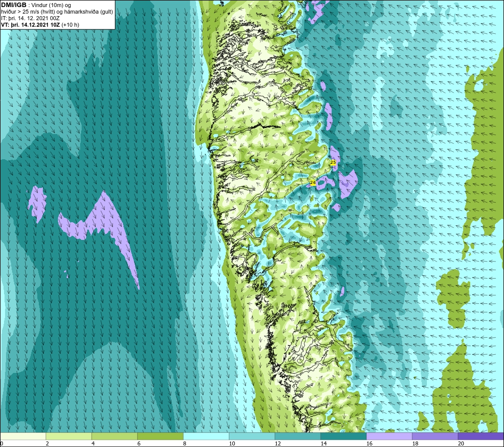Viewport: 504px width, 447px height.
Task: Click the legend scale value "20"
Action: pos(461,443)
